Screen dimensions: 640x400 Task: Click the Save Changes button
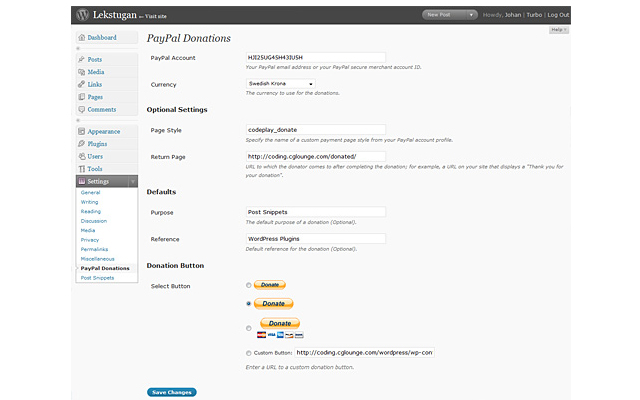pyautogui.click(x=171, y=392)
